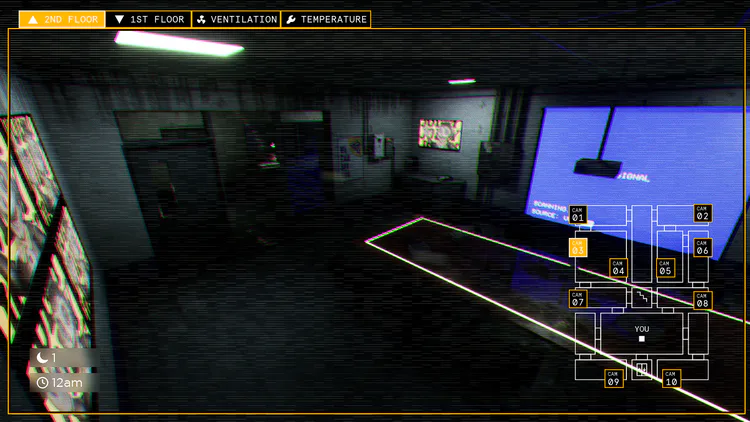Open the VENTILATION tab
Image resolution: width=750 pixels, height=422 pixels.
pyautogui.click(x=236, y=20)
